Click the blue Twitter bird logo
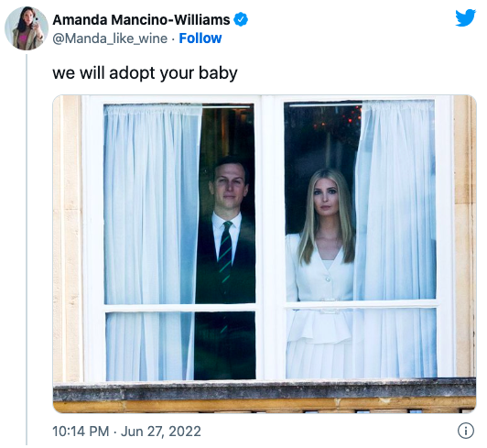487x448 pixels. coord(465,17)
